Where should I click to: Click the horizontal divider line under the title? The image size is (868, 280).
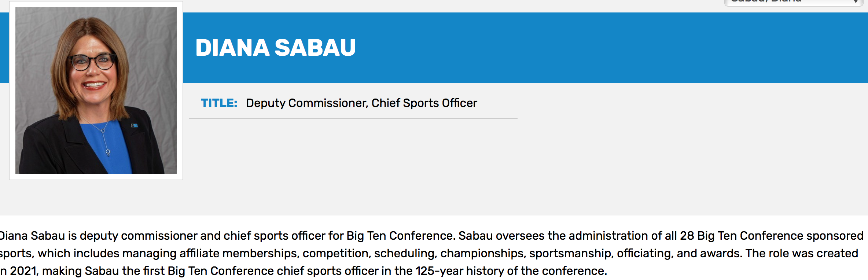coord(353,118)
